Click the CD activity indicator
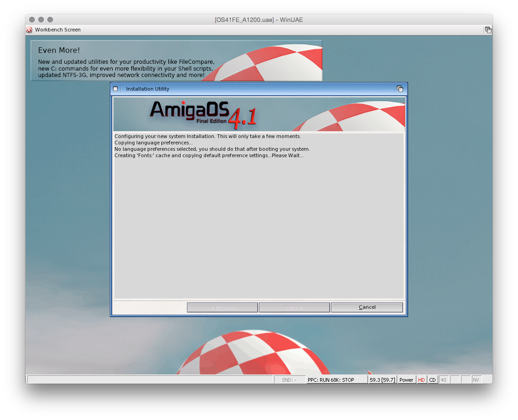This screenshot has width=518, height=420. click(x=432, y=380)
